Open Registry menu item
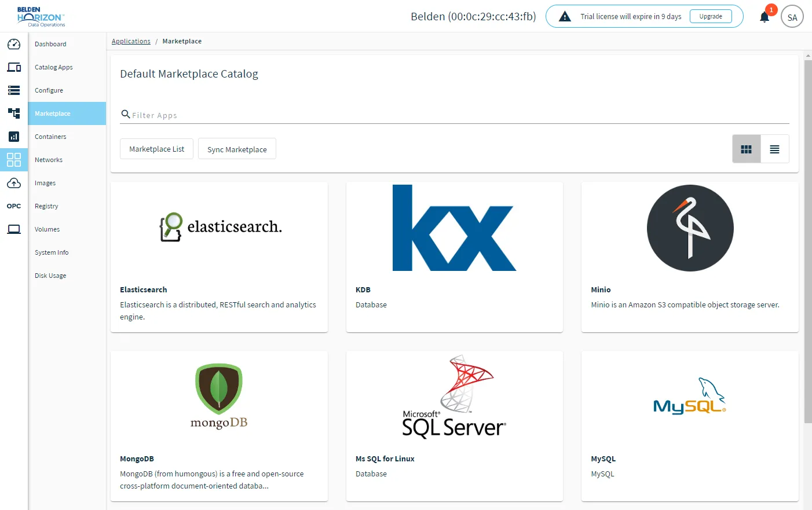The width and height of the screenshot is (812, 510). (x=67, y=206)
